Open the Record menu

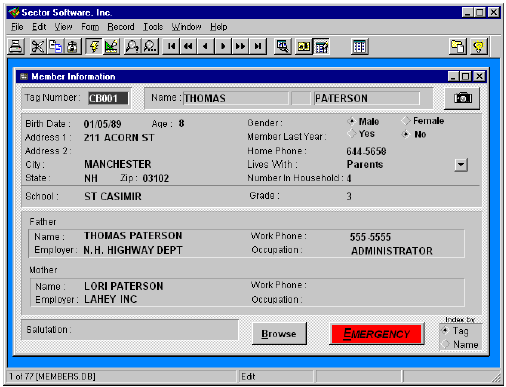tap(121, 27)
